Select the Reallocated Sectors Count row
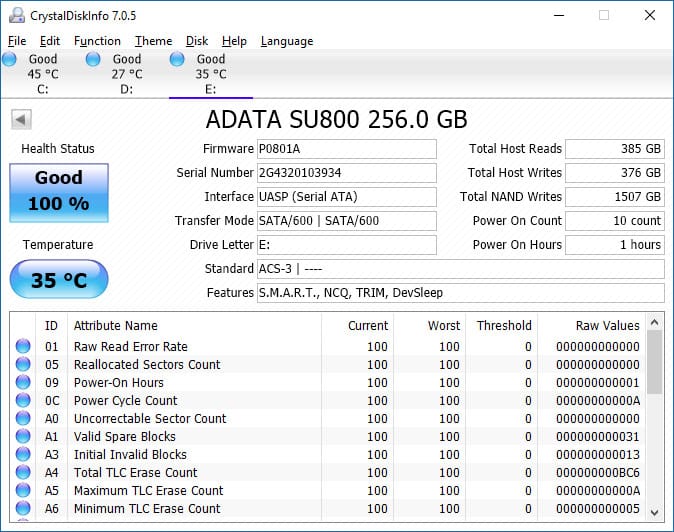 point(328,364)
